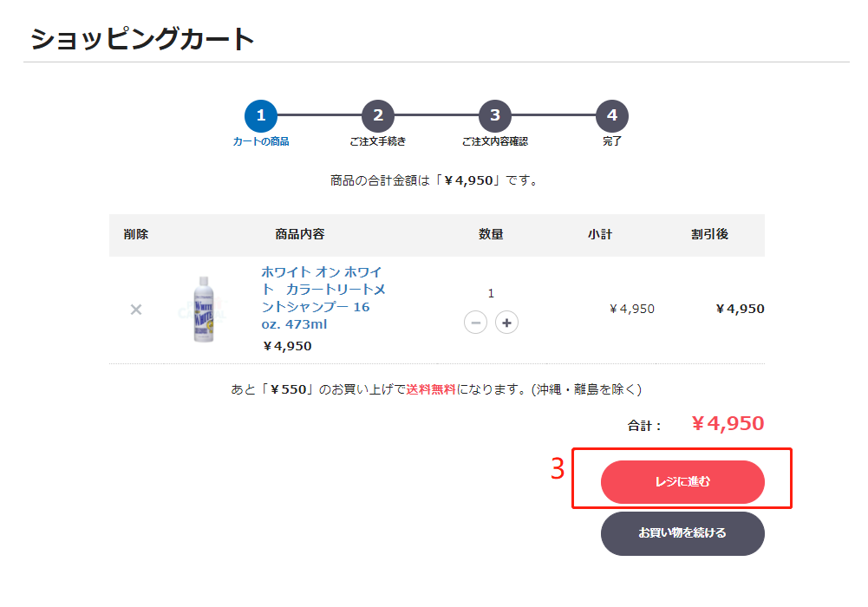Click the 割引後 column header
This screenshot has height=607, width=868.
pyautogui.click(x=709, y=235)
